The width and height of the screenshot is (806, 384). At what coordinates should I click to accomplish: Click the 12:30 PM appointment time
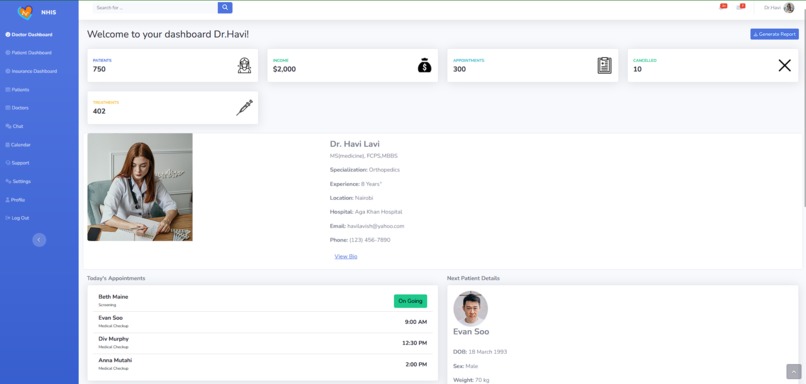tap(414, 343)
